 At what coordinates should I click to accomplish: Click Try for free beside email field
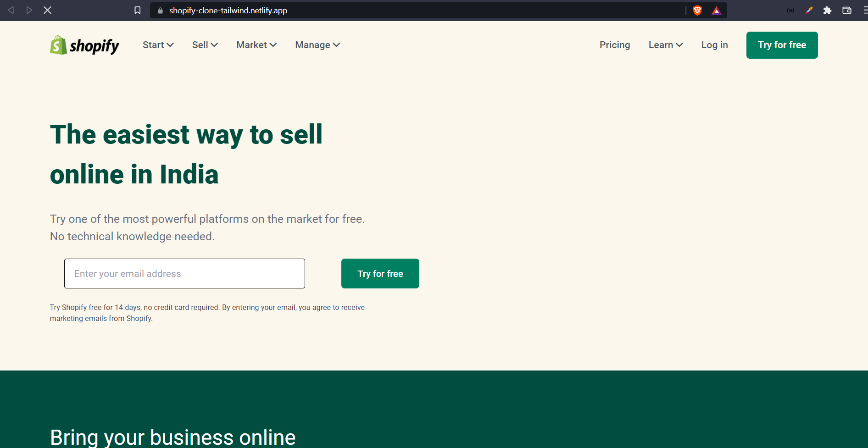(x=380, y=274)
